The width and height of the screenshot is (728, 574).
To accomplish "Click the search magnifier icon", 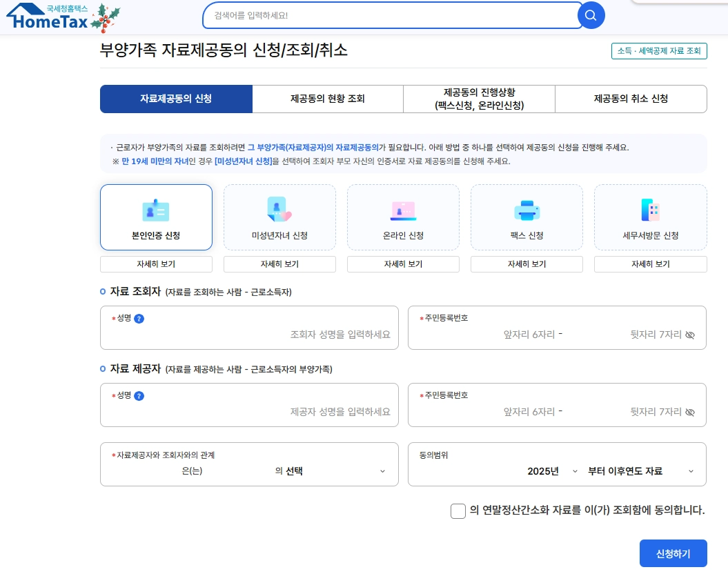I will [x=591, y=15].
